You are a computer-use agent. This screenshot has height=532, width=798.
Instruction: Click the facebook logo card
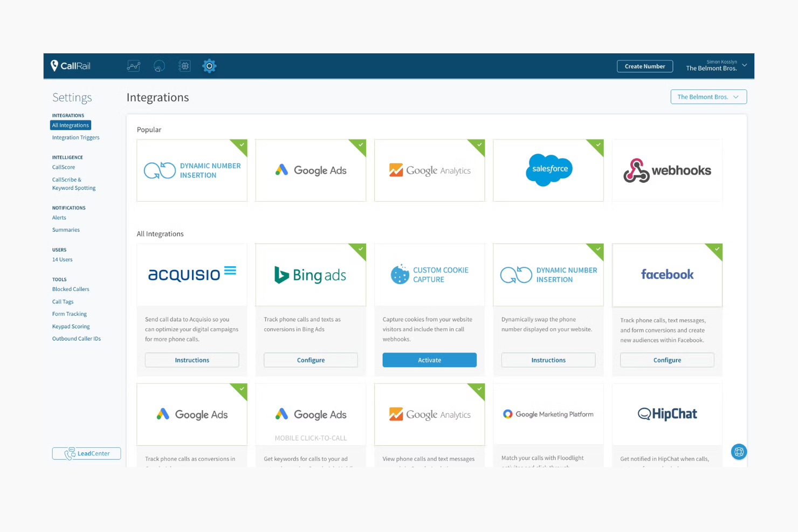click(x=667, y=275)
